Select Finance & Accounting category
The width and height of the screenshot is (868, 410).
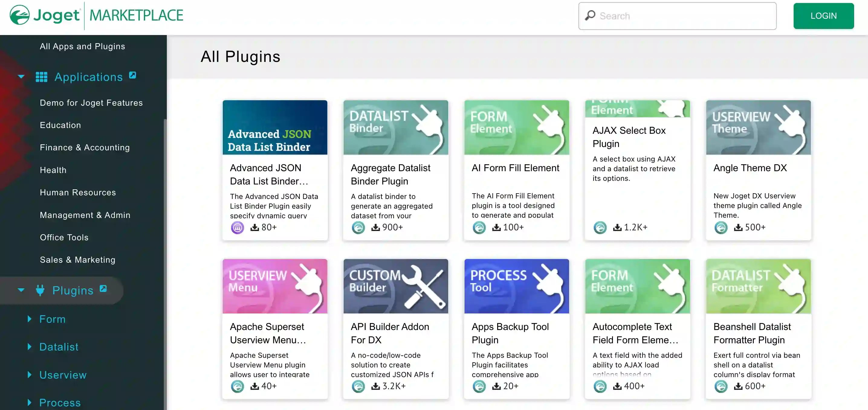pyautogui.click(x=85, y=147)
